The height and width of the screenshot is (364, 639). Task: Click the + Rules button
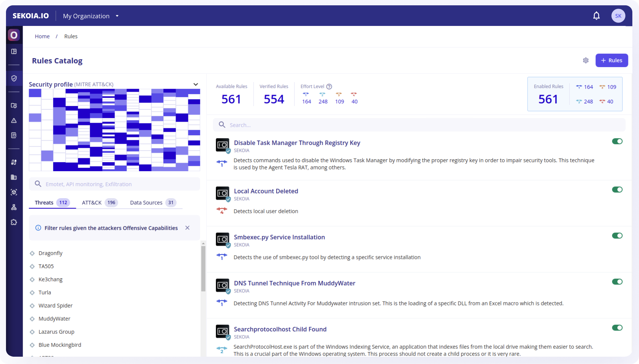612,60
